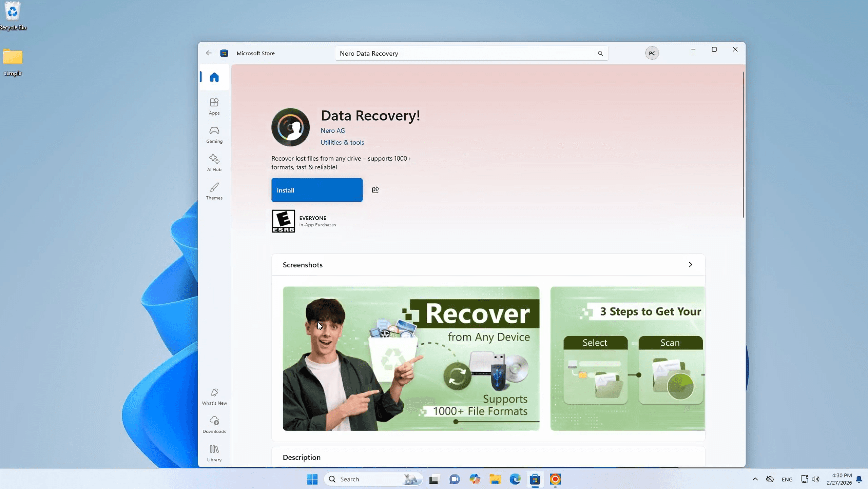Image resolution: width=868 pixels, height=489 pixels.
Task: Open the Recover from Any Device screenshot
Action: coord(410,358)
